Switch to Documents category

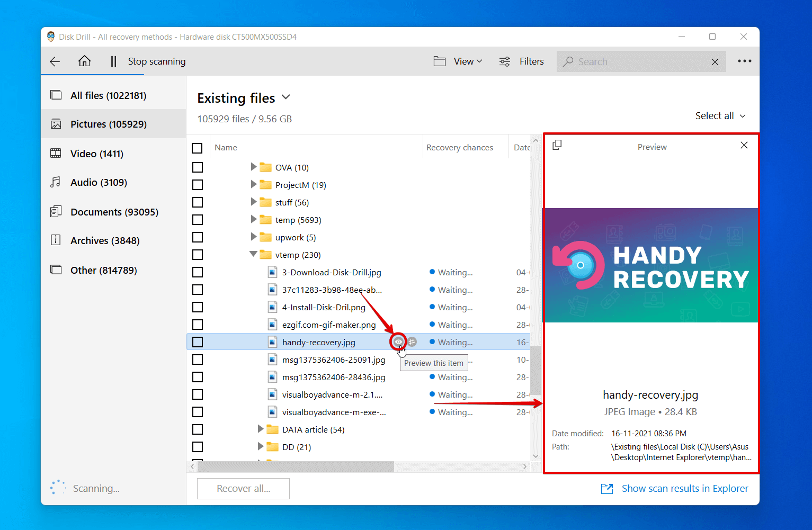tap(113, 212)
